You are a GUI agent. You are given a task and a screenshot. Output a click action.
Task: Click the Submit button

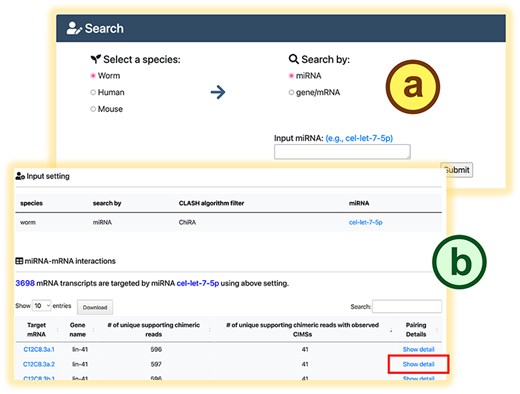[x=456, y=170]
